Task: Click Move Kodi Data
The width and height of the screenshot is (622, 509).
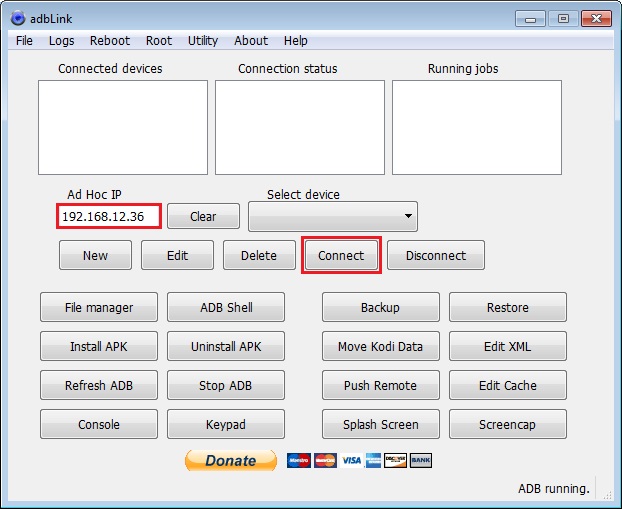Action: click(x=381, y=346)
